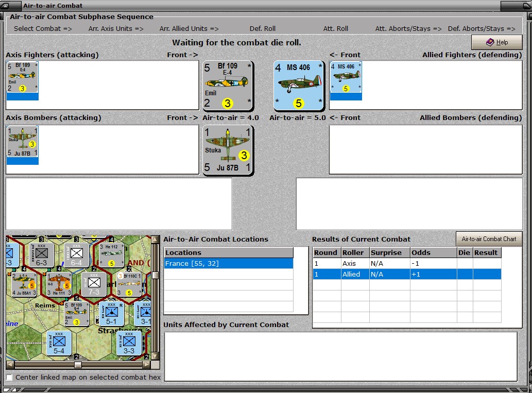Click the 6-3 infantry unit counter on the map
Image resolution: width=532 pixels, height=393 pixels.
click(41, 255)
